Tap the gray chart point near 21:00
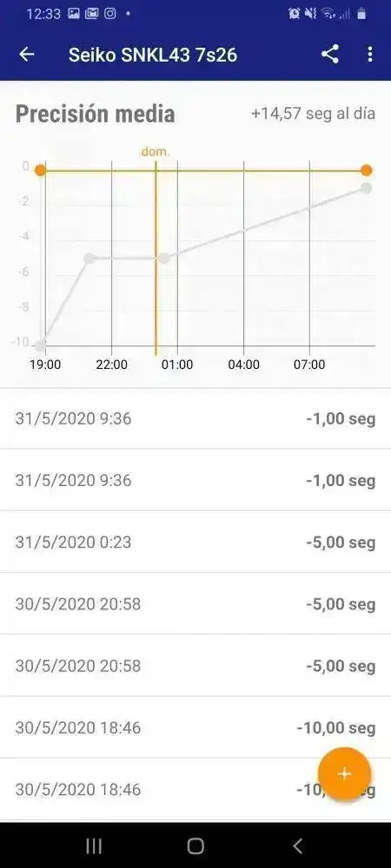391x868 pixels. [89, 258]
